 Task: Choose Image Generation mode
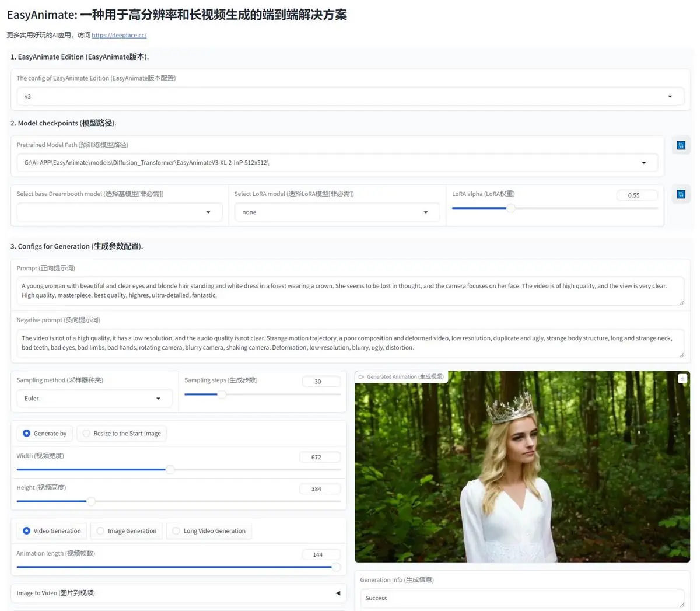point(126,530)
